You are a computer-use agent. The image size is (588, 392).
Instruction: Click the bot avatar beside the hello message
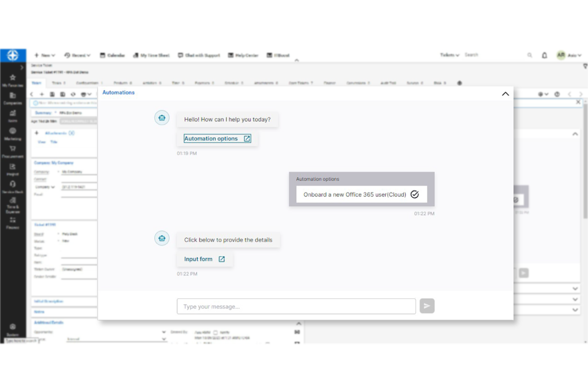click(x=162, y=118)
